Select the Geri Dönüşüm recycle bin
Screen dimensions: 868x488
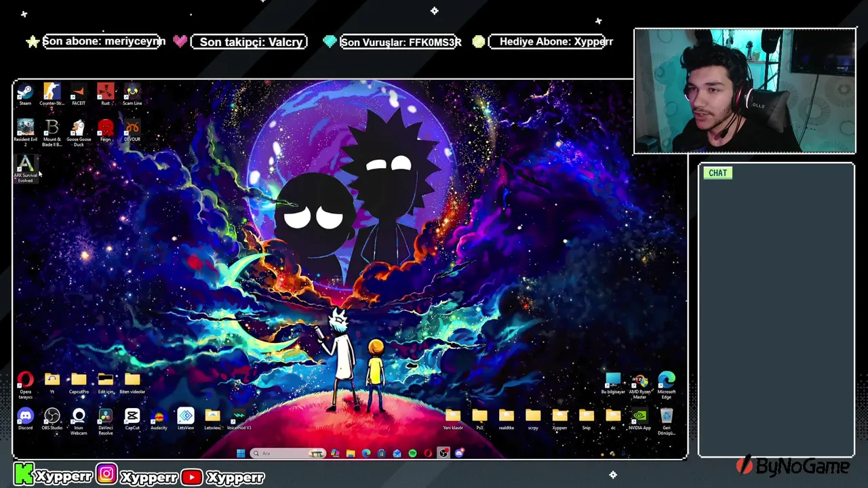tap(667, 422)
